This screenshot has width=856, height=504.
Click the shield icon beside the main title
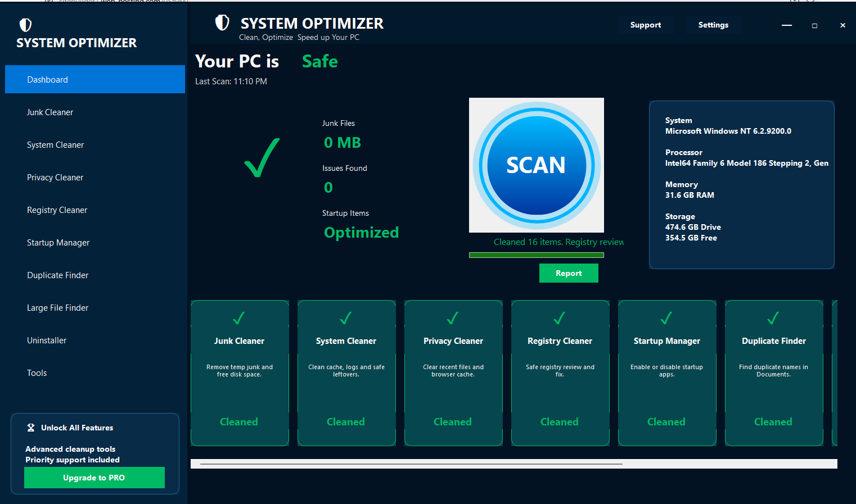tap(222, 22)
